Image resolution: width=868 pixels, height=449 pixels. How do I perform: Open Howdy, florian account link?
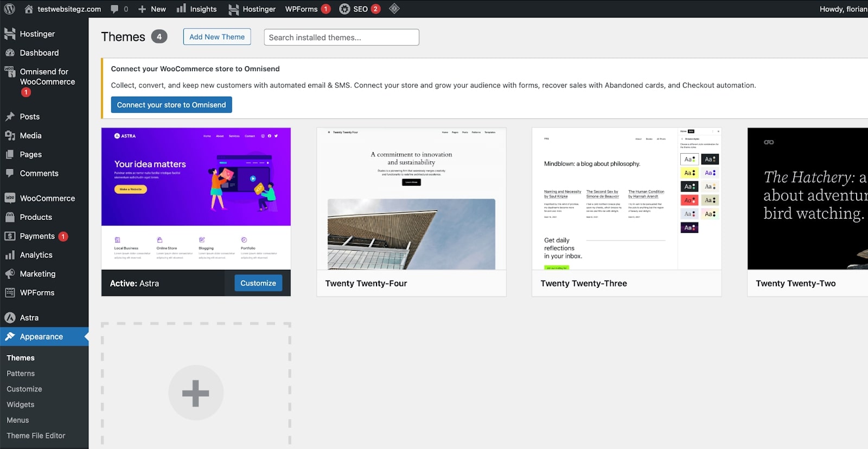pyautogui.click(x=844, y=9)
